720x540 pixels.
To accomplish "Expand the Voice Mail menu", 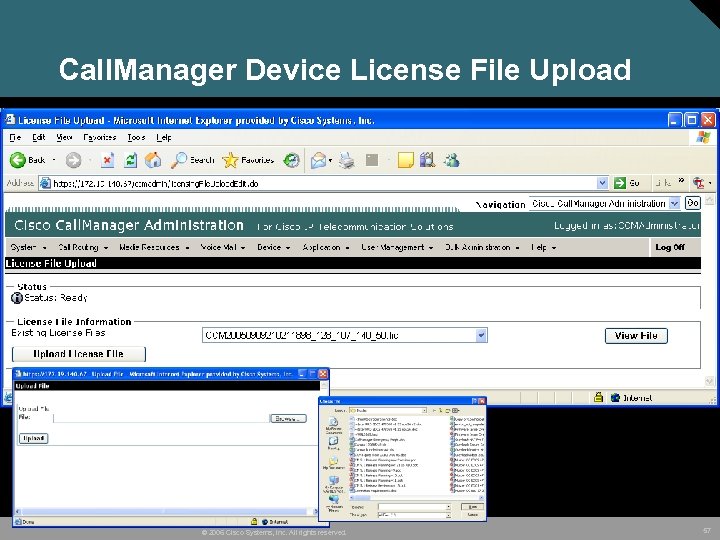I will click(x=223, y=248).
